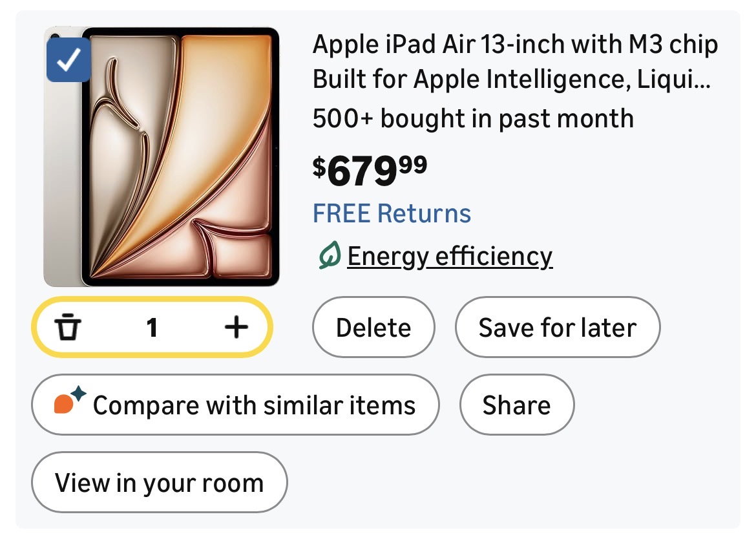Viewport: 756px width, 541px height.
Task: Tap the Share button
Action: [516, 405]
